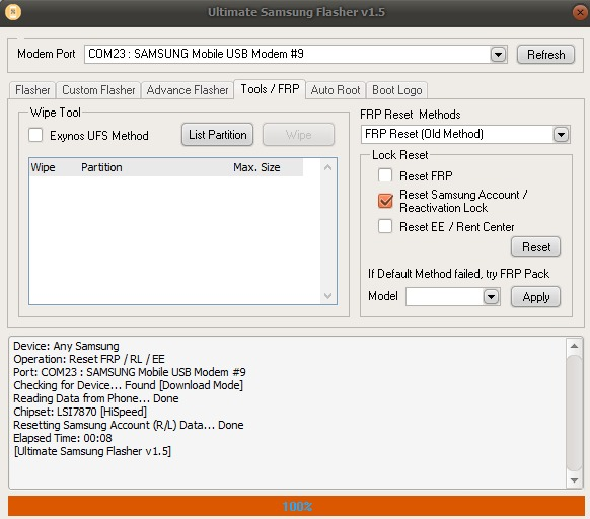Click the Reset button
Viewport: 590px width, 519px height.
tap(536, 247)
